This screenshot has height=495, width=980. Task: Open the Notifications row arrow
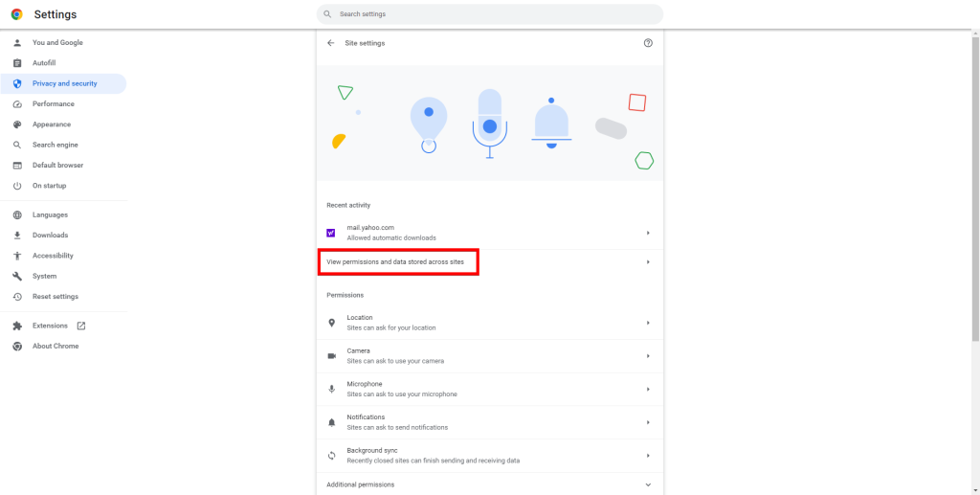pyautogui.click(x=648, y=422)
